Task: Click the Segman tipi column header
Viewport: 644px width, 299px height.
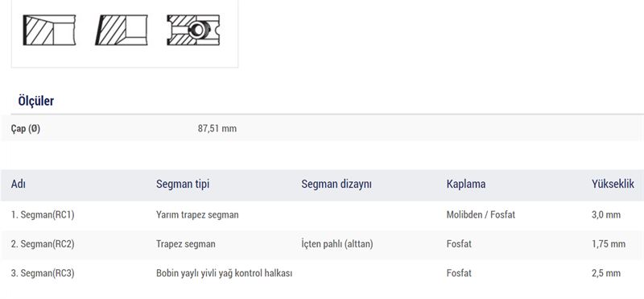Action: tap(183, 184)
